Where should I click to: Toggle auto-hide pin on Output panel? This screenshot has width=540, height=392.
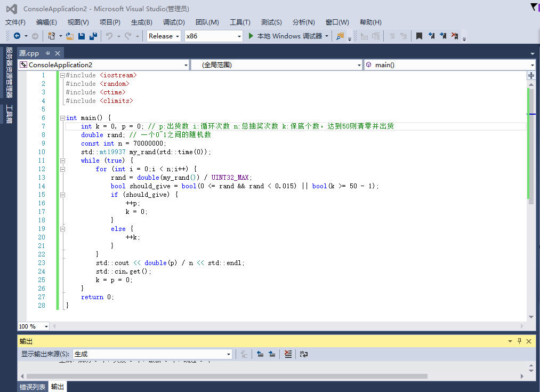tap(519, 341)
